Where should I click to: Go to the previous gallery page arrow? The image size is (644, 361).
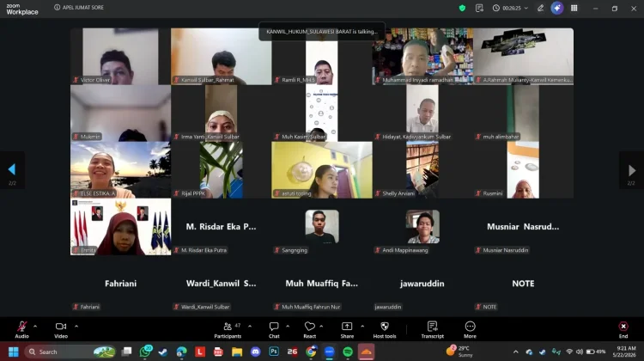[12, 170]
